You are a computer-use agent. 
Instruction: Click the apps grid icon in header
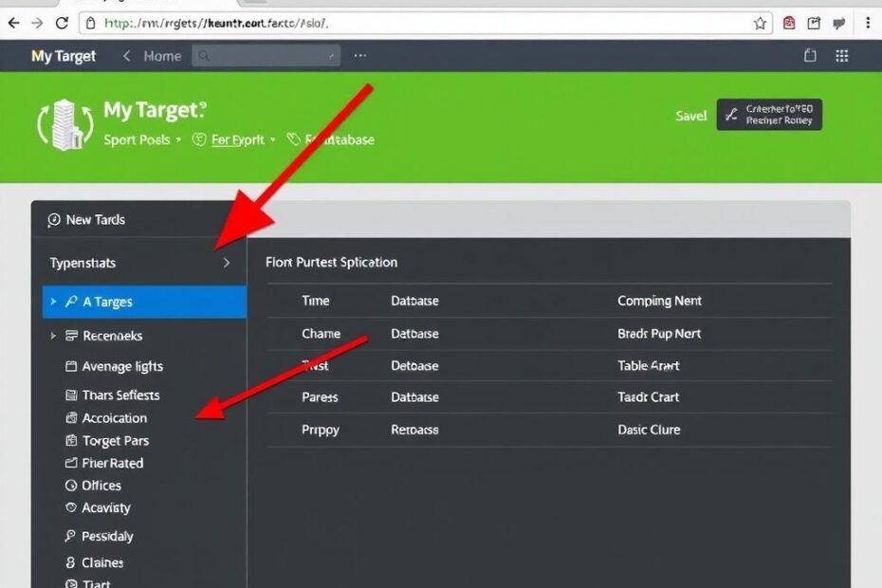841,56
